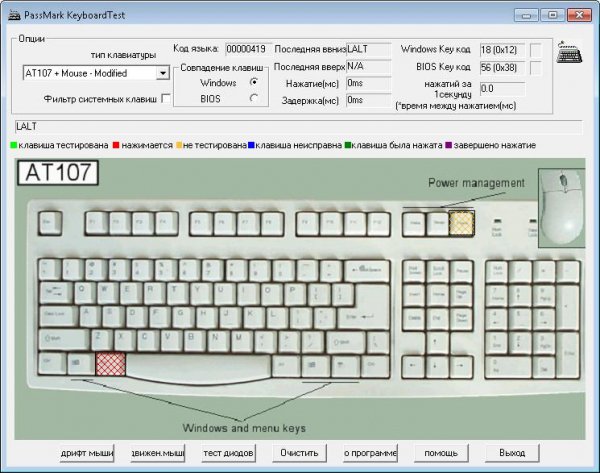Click the Выход button
The width and height of the screenshot is (600, 473).
point(512,453)
